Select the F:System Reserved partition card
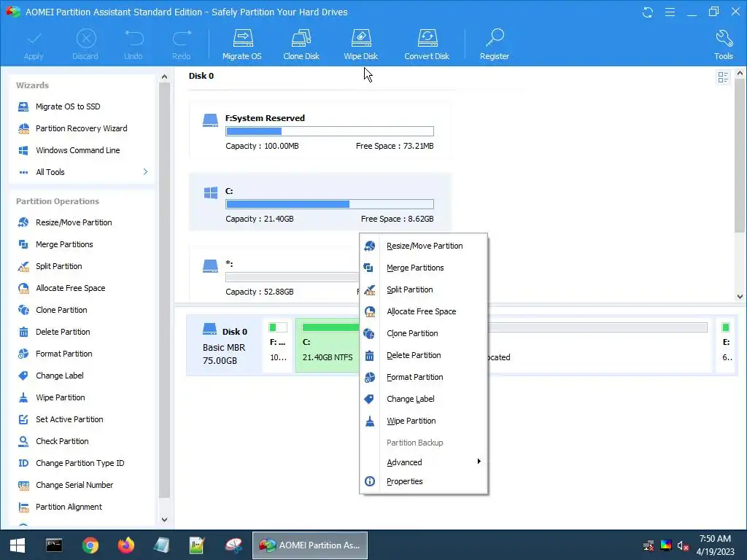 click(x=320, y=130)
